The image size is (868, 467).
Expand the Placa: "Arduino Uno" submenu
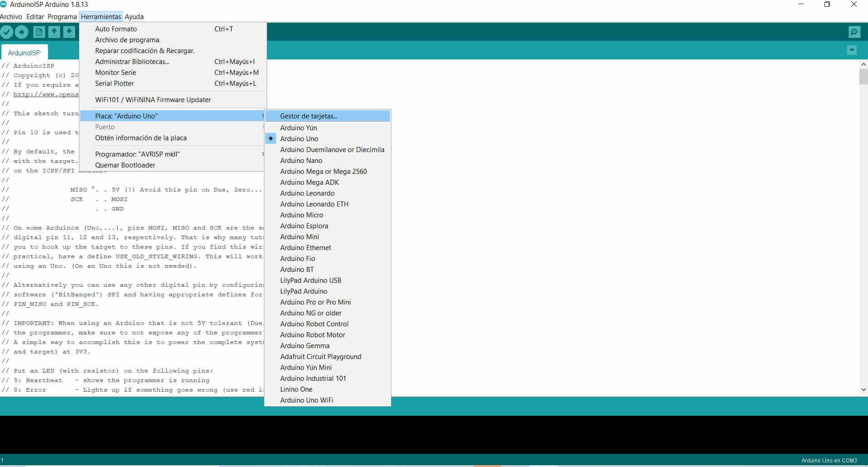(x=172, y=116)
